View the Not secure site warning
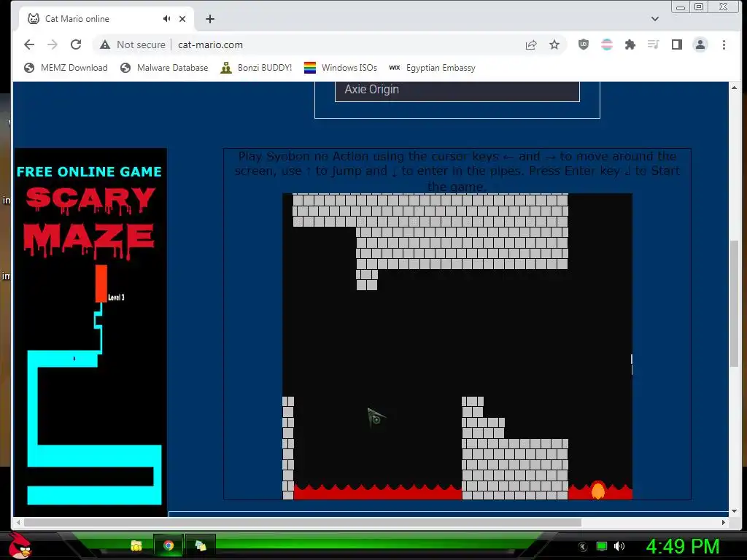Image resolution: width=747 pixels, height=560 pixels. point(133,44)
